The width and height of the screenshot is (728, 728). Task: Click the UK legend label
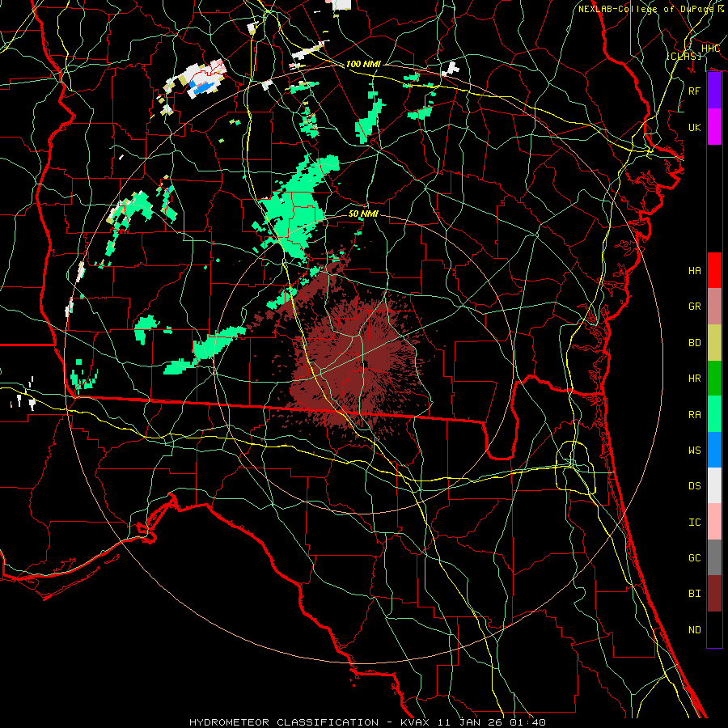pos(695,127)
